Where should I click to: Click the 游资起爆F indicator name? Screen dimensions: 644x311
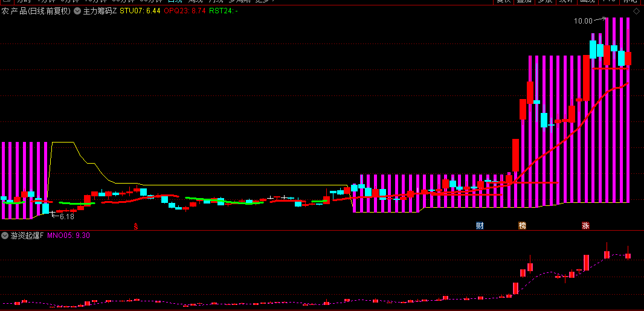[27, 236]
